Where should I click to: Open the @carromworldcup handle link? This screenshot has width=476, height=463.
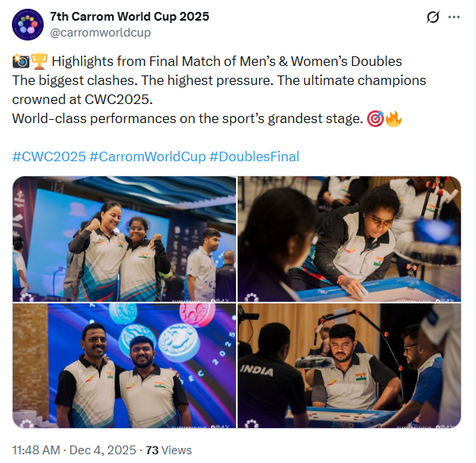100,33
